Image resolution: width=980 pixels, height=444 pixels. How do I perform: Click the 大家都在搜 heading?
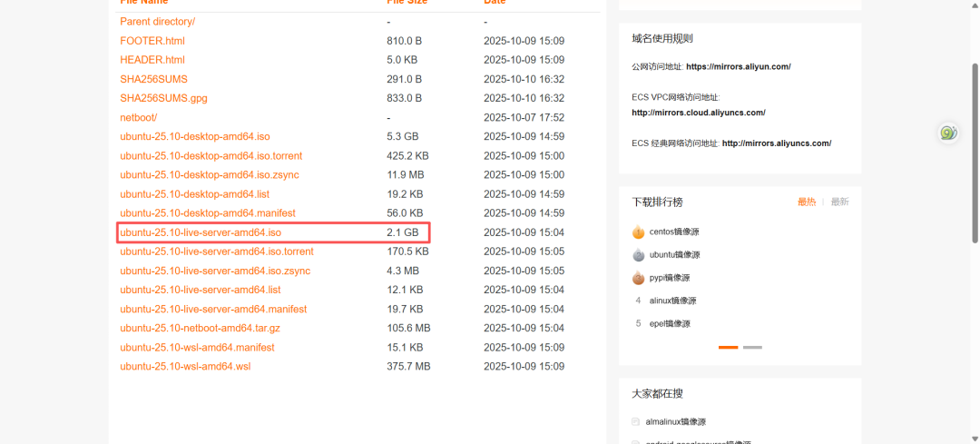[x=657, y=394]
